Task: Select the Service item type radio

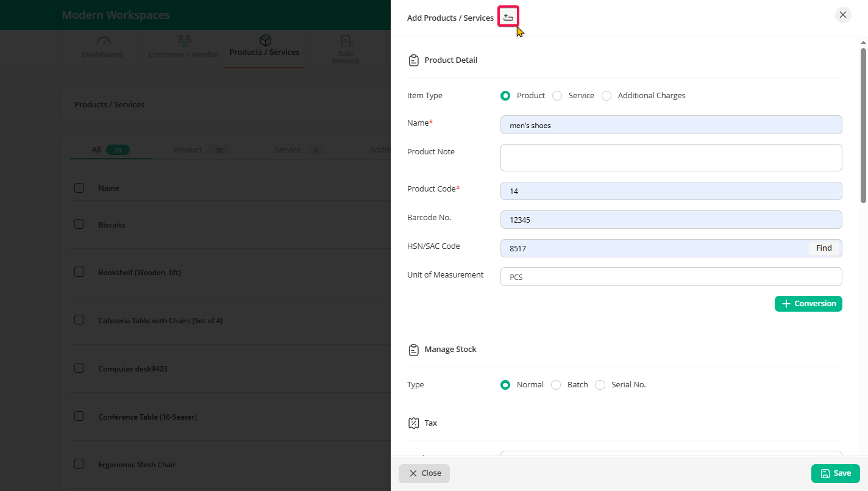Action: pos(557,96)
